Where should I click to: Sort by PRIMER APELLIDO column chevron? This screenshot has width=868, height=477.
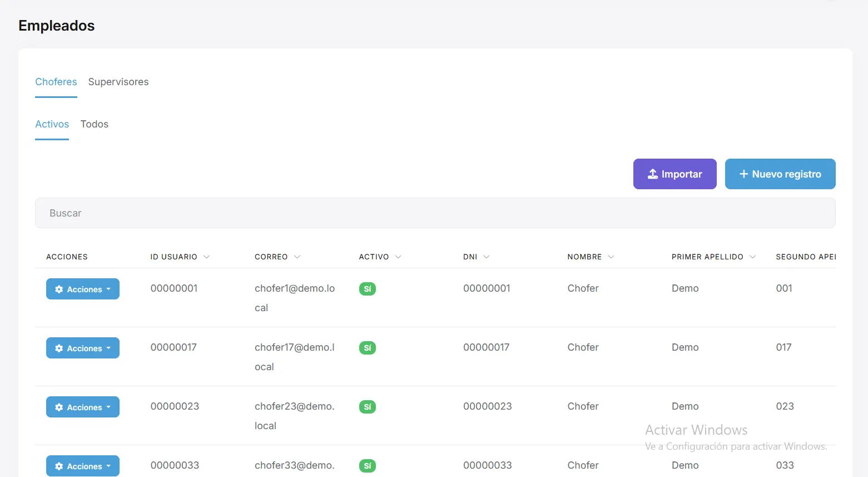[x=753, y=257]
